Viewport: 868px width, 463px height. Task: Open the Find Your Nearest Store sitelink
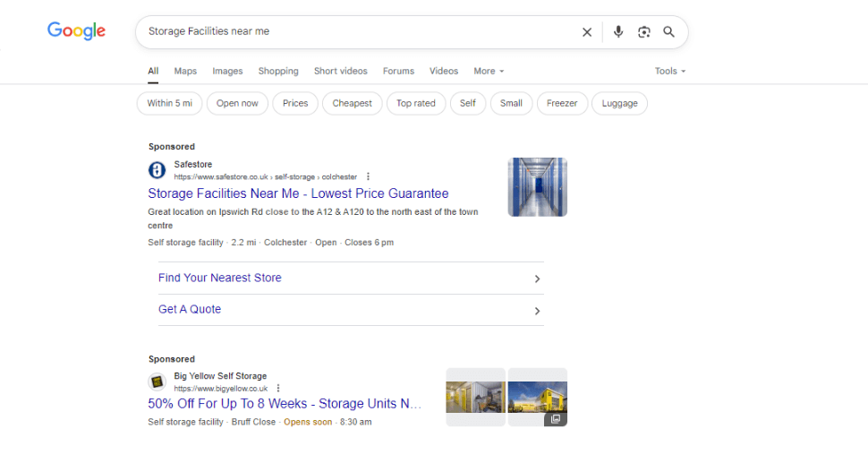coord(220,278)
